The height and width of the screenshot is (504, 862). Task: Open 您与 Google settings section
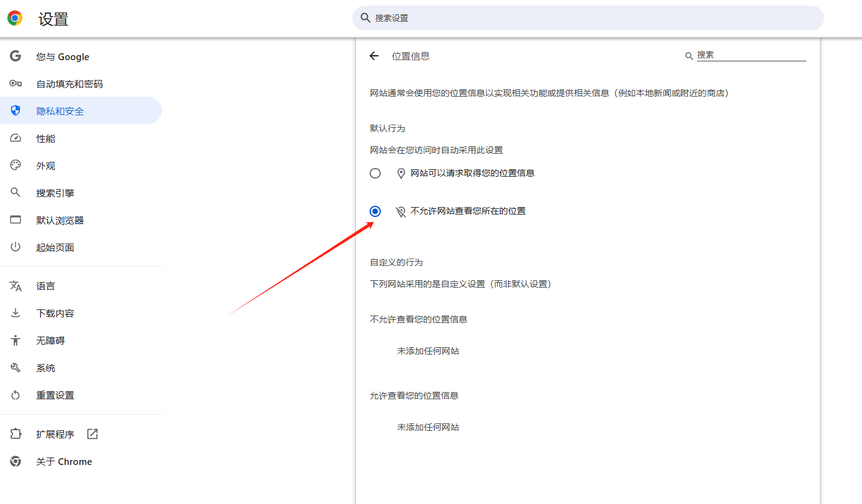(81, 56)
